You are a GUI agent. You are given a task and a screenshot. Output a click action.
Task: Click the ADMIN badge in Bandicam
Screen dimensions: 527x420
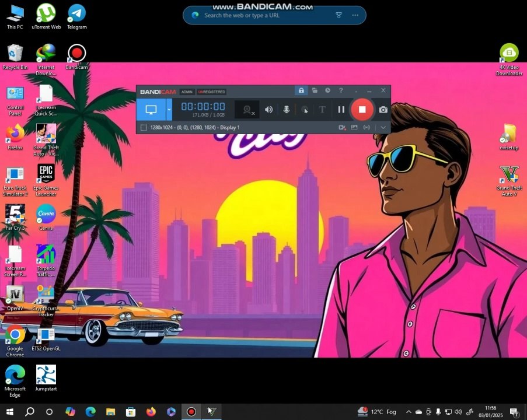click(x=187, y=92)
